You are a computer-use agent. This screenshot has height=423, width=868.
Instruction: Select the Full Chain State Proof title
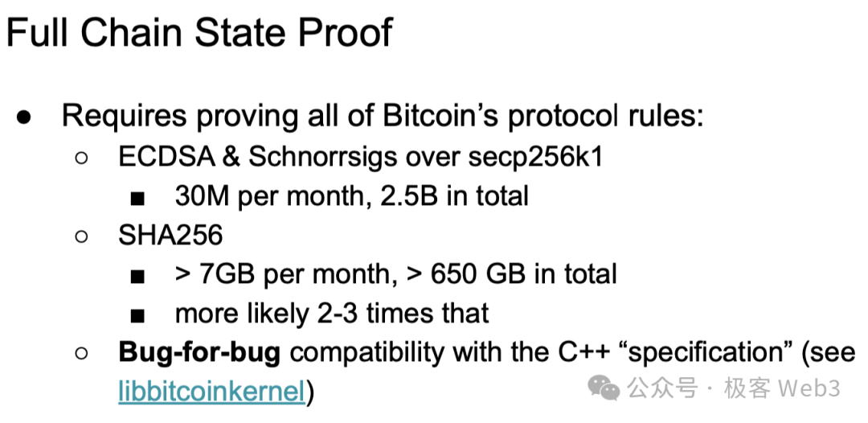click(199, 33)
